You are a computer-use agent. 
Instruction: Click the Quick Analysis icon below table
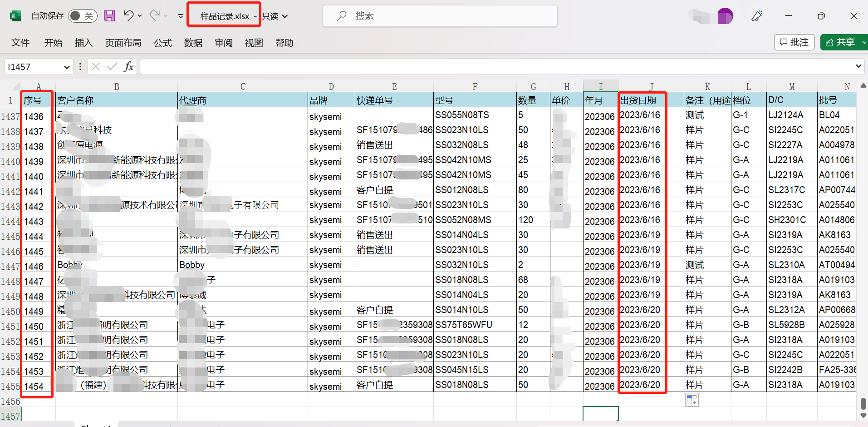tap(691, 400)
